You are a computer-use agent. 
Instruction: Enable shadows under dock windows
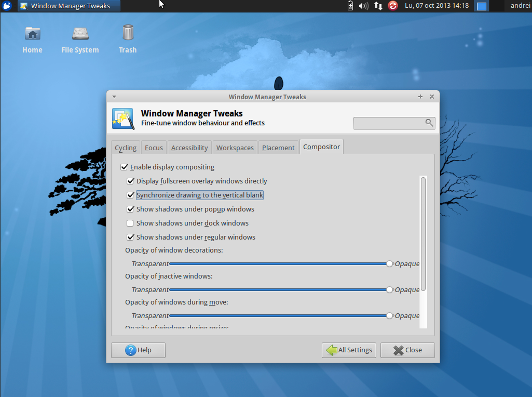click(x=131, y=223)
